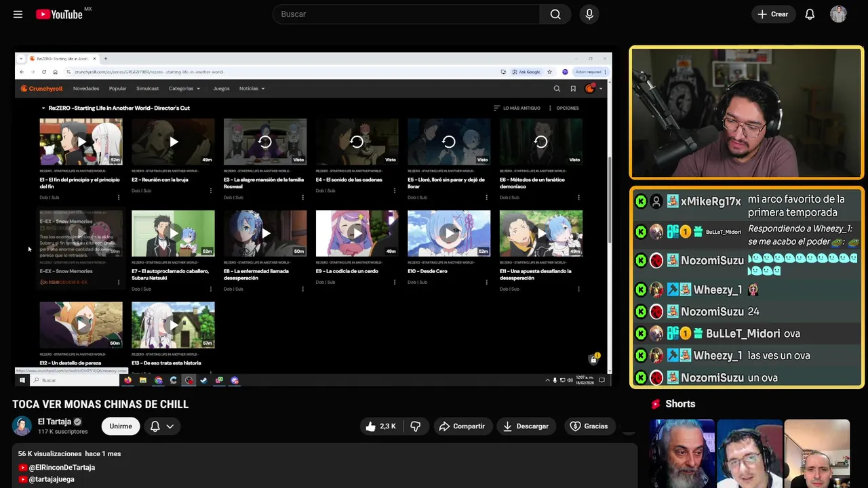The height and width of the screenshot is (488, 868).
Task: Open the LO MÁS ANTIGUO sort control
Action: point(517,108)
